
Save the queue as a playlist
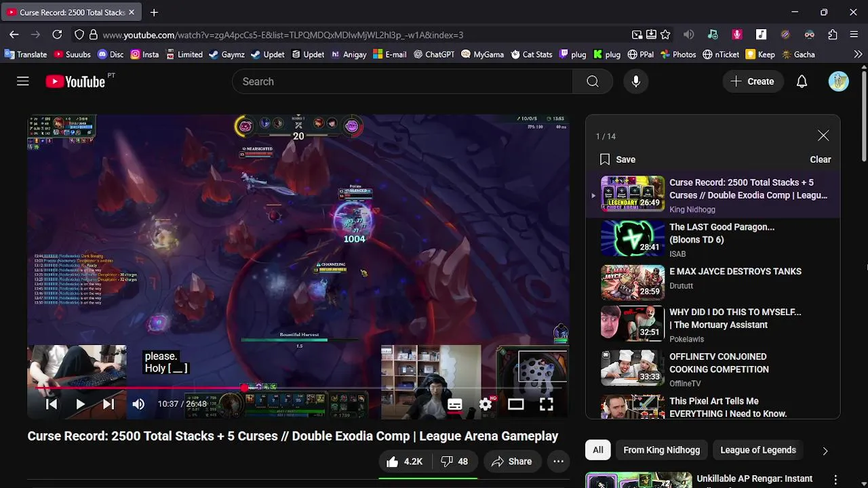(x=618, y=160)
